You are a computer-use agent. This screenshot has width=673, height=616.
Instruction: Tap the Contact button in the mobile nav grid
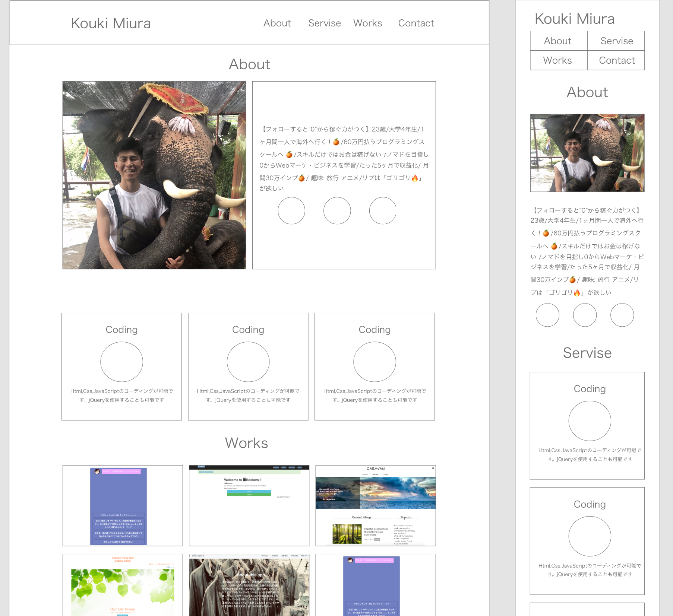pyautogui.click(x=616, y=60)
